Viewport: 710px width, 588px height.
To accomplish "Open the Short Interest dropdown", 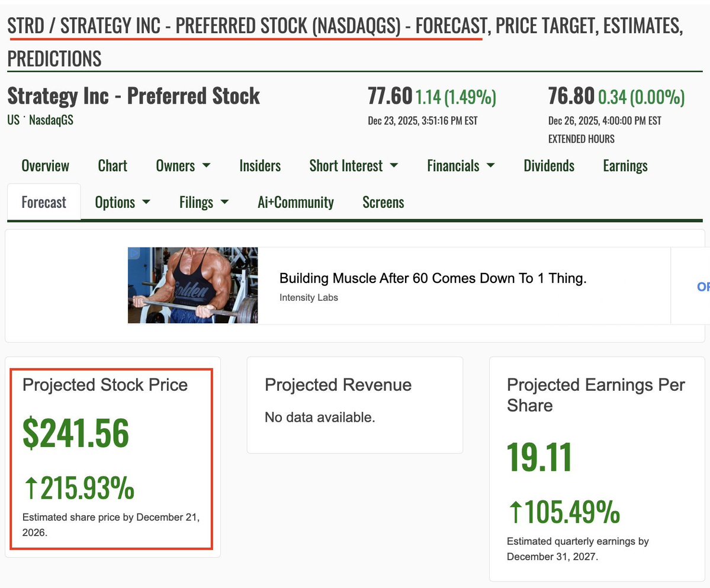I will (354, 166).
